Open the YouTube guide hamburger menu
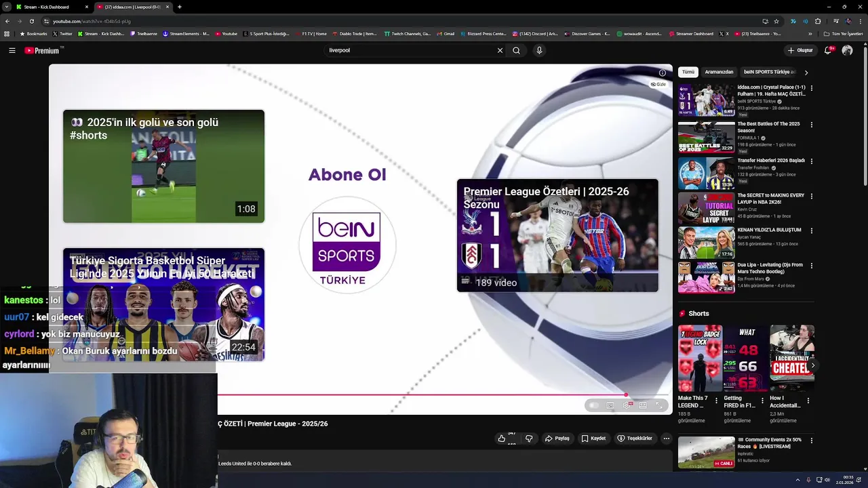 coord(12,50)
